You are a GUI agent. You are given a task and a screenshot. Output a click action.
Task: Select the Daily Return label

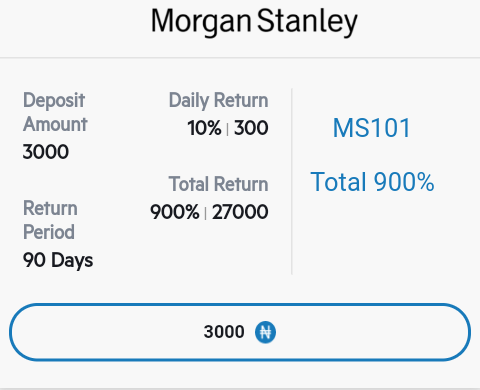coord(219,100)
